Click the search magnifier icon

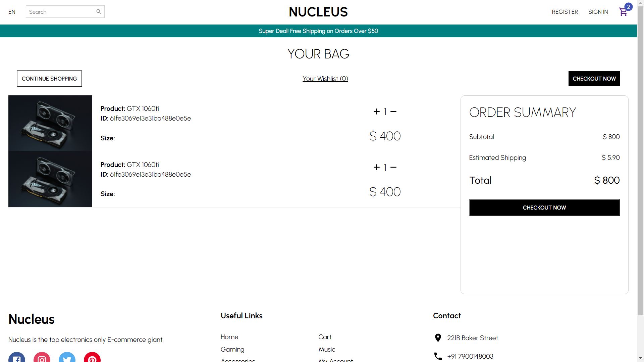[x=99, y=11]
